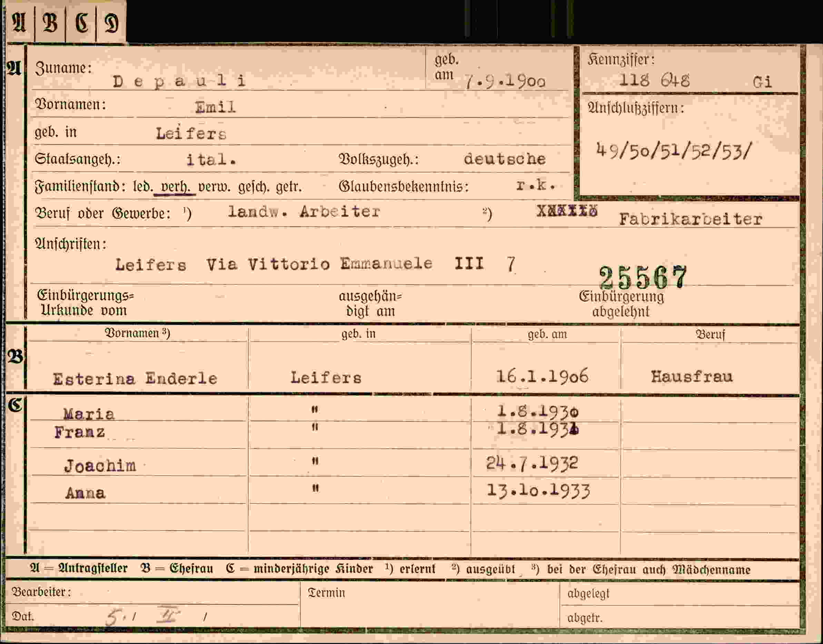Click the child name "Joachim"
823x644 pixels.
tap(100, 466)
